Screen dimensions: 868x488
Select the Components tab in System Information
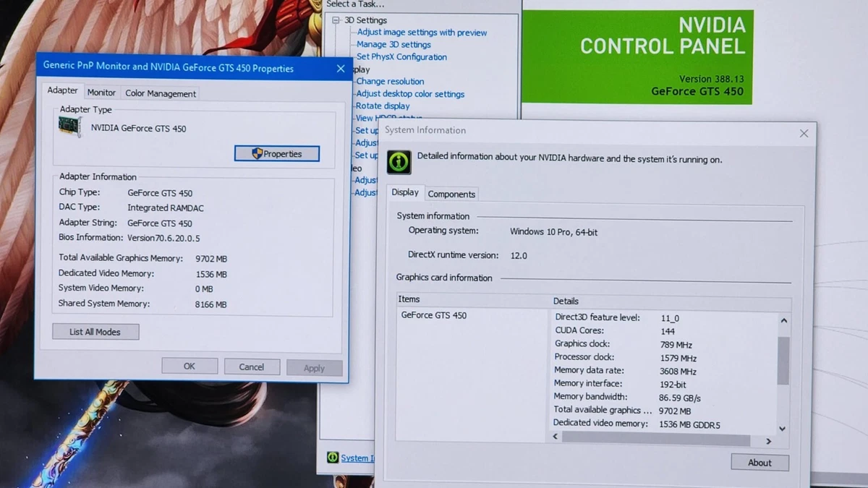pos(451,194)
